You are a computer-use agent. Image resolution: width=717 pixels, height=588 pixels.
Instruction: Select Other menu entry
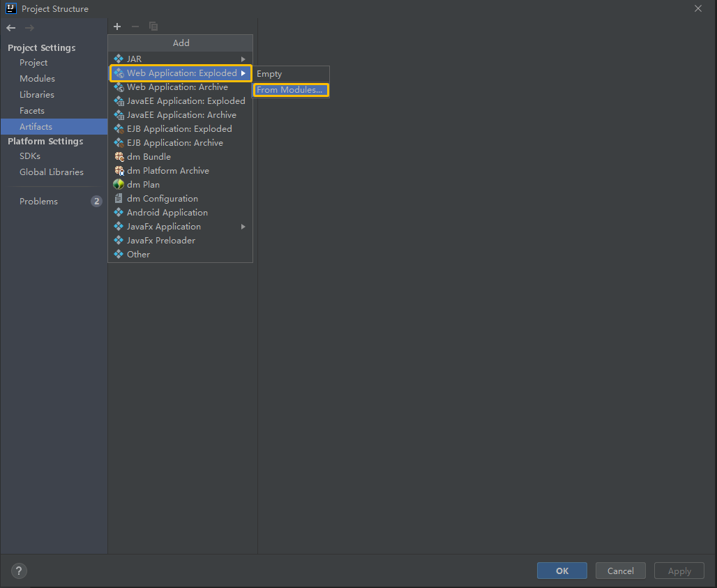tap(181, 254)
